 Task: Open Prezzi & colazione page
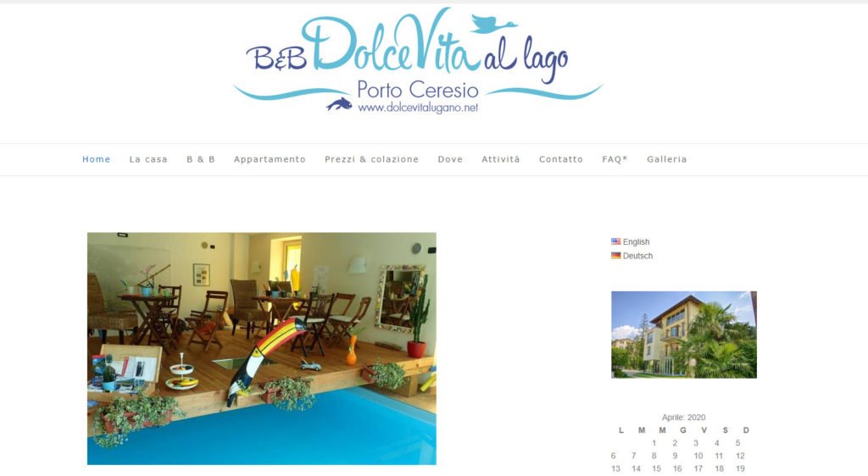click(371, 159)
